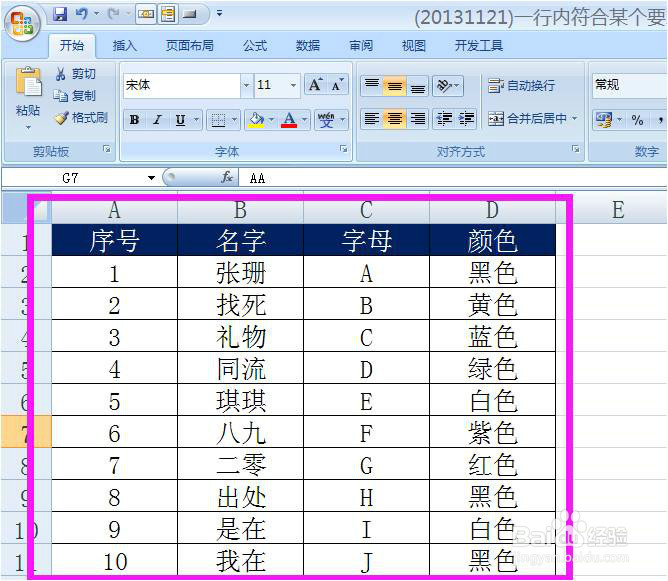This screenshot has width=668, height=581.
Task: Activate the Format Painter 格式刷
Action: [x=81, y=118]
